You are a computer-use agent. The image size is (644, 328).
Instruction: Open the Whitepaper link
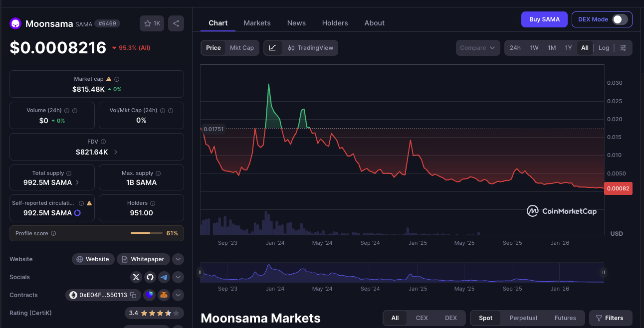143,259
